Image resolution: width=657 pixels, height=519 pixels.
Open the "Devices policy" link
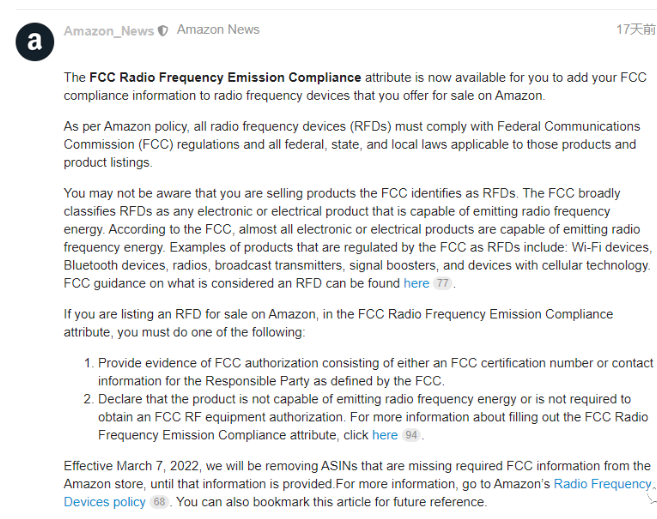pos(104,502)
